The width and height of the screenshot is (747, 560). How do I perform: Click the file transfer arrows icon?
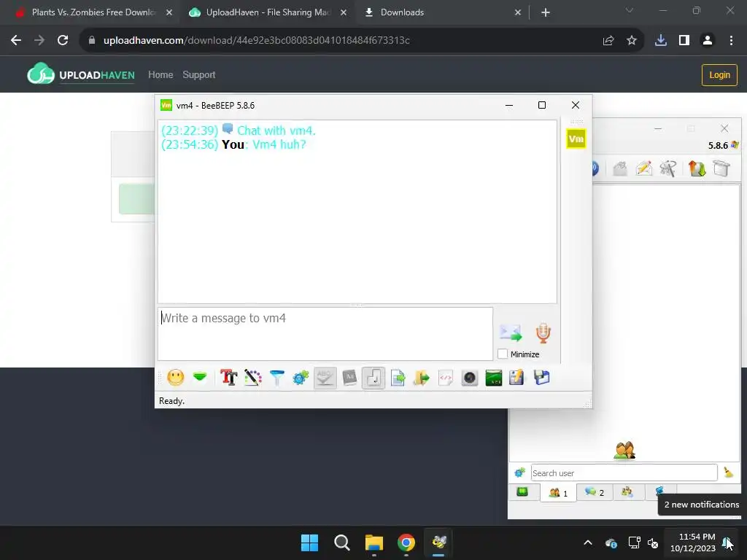click(697, 168)
